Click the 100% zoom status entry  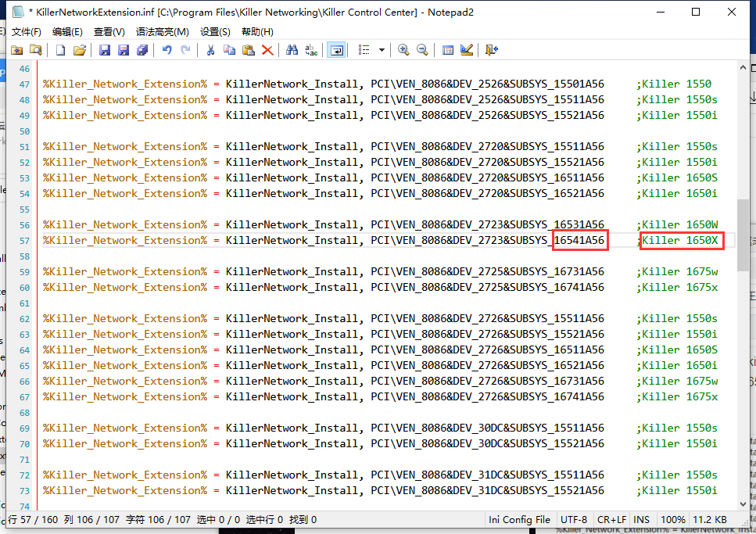point(672,519)
